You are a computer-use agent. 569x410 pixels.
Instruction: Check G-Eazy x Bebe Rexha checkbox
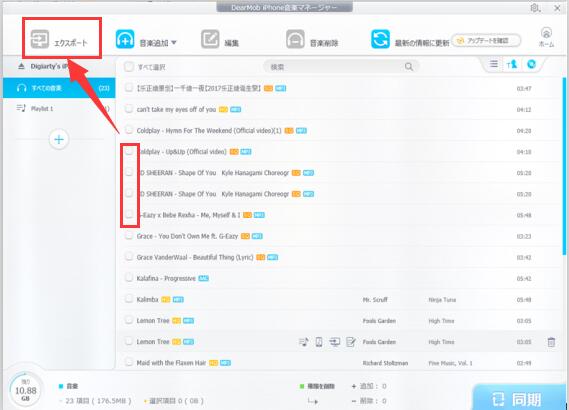point(128,214)
